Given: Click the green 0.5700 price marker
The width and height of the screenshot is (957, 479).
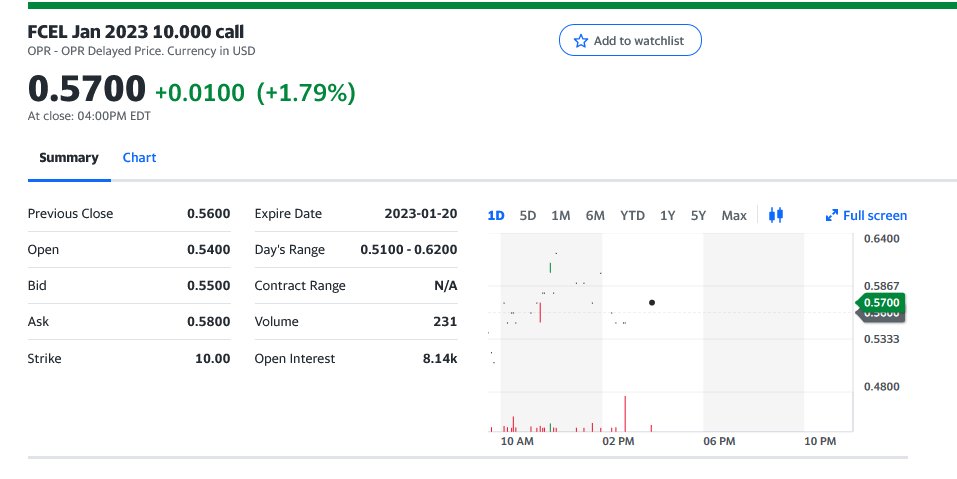Looking at the screenshot, I should tap(880, 303).
